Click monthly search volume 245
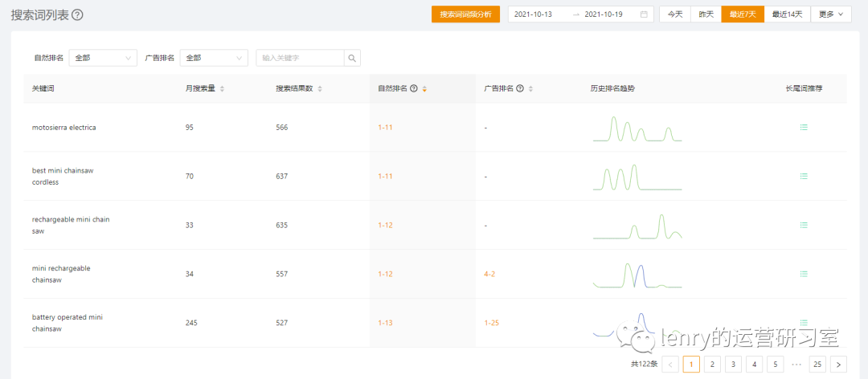The height and width of the screenshot is (379, 868). pos(191,323)
